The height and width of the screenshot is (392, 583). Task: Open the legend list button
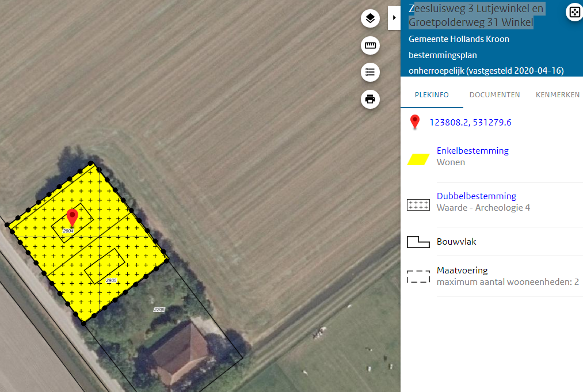(370, 72)
